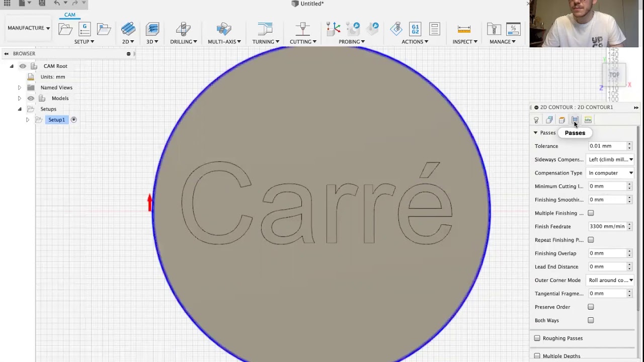Collapse the Browser panel with double arrow

[x=6, y=53]
